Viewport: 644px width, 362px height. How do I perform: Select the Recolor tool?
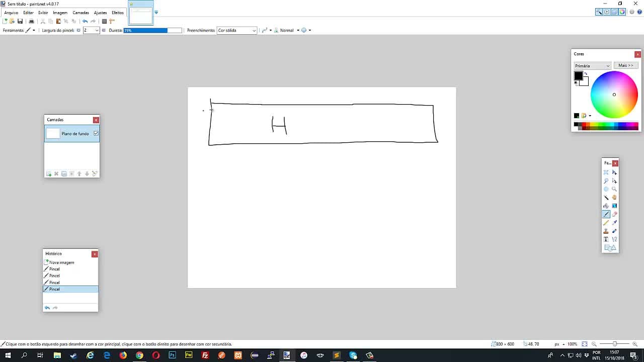[614, 231]
